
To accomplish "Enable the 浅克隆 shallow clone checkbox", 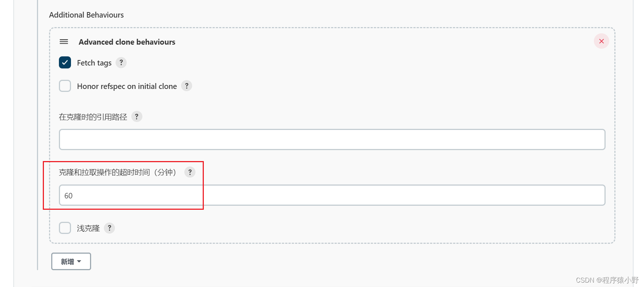I will click(x=65, y=228).
